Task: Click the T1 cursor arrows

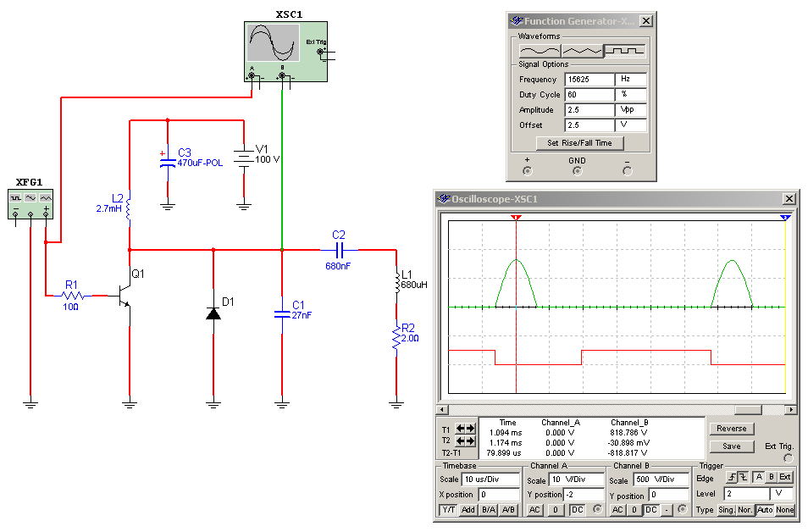Action: tap(465, 429)
